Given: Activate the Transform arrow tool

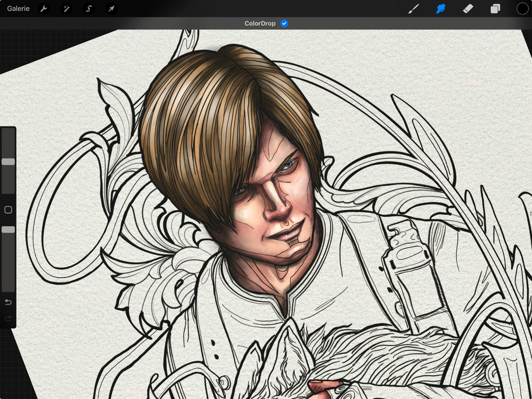Looking at the screenshot, I should (111, 9).
